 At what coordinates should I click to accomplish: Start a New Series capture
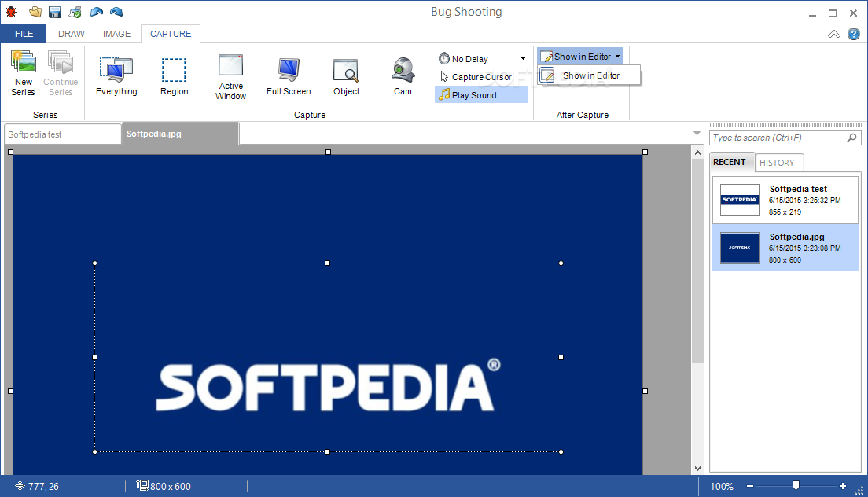[x=24, y=73]
